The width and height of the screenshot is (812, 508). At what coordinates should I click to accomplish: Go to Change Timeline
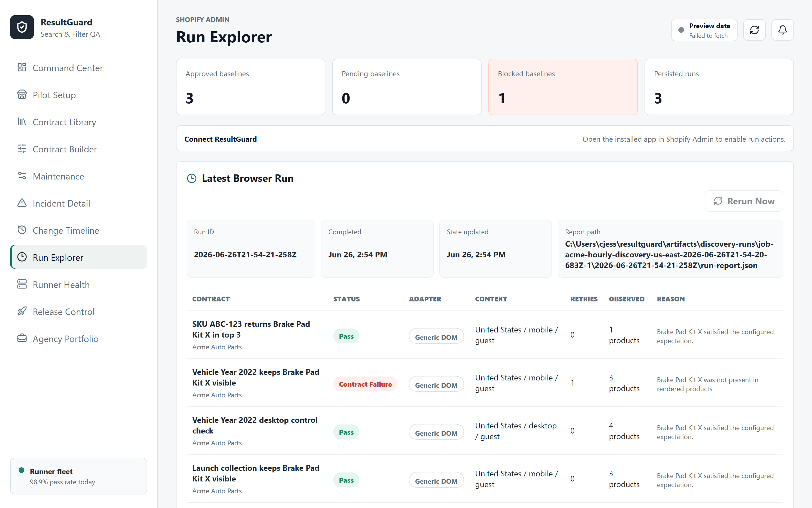pyautogui.click(x=78, y=230)
